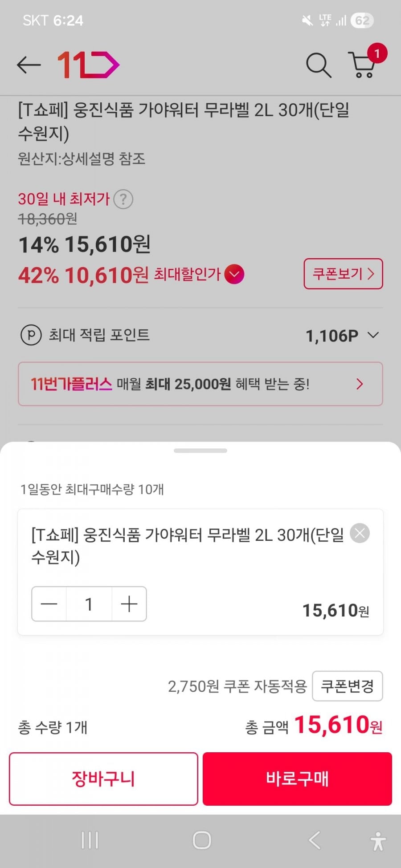Remove the selected 가야워터 item option
Viewport: 401px width, 868px height.
[360, 533]
